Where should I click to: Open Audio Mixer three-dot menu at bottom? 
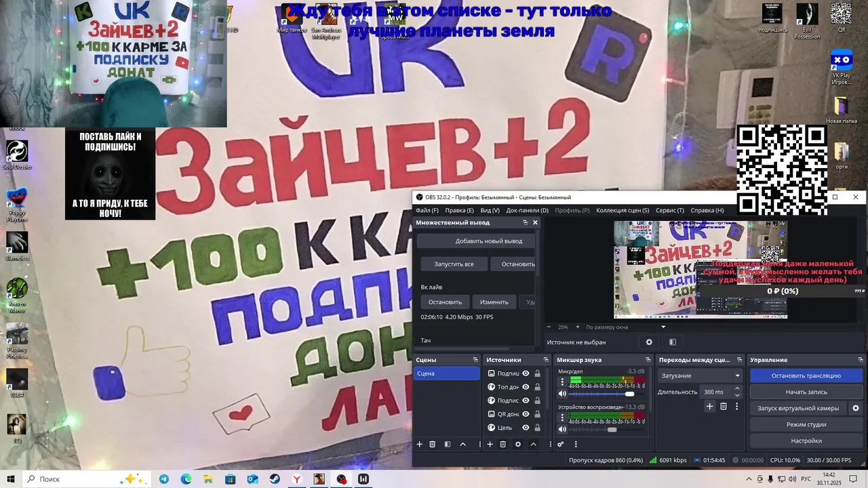[576, 445]
